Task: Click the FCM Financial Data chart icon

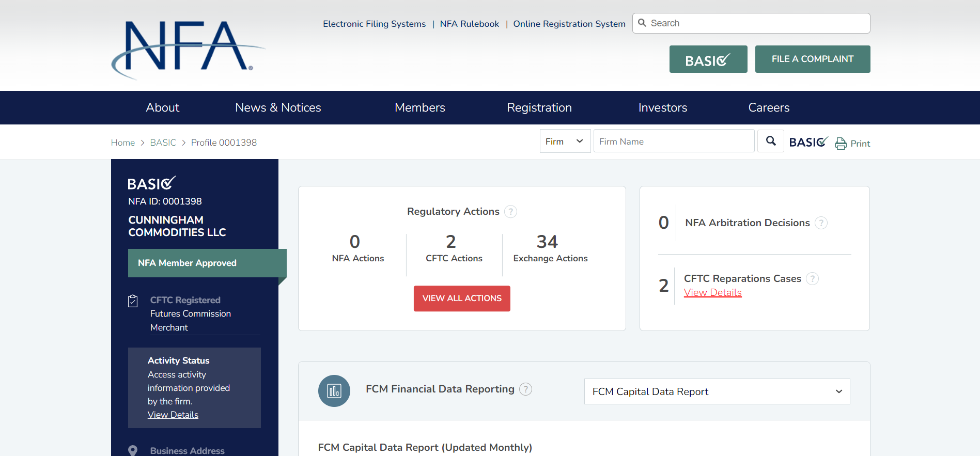Action: click(x=334, y=391)
